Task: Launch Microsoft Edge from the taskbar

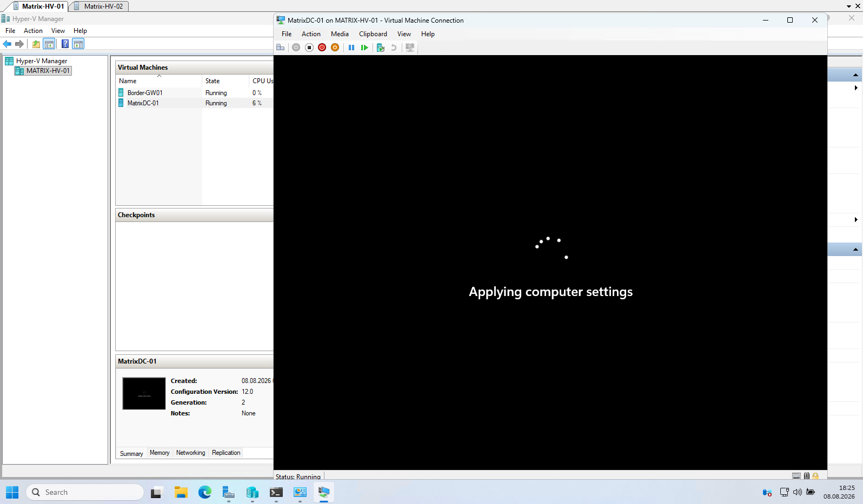Action: coord(204,492)
